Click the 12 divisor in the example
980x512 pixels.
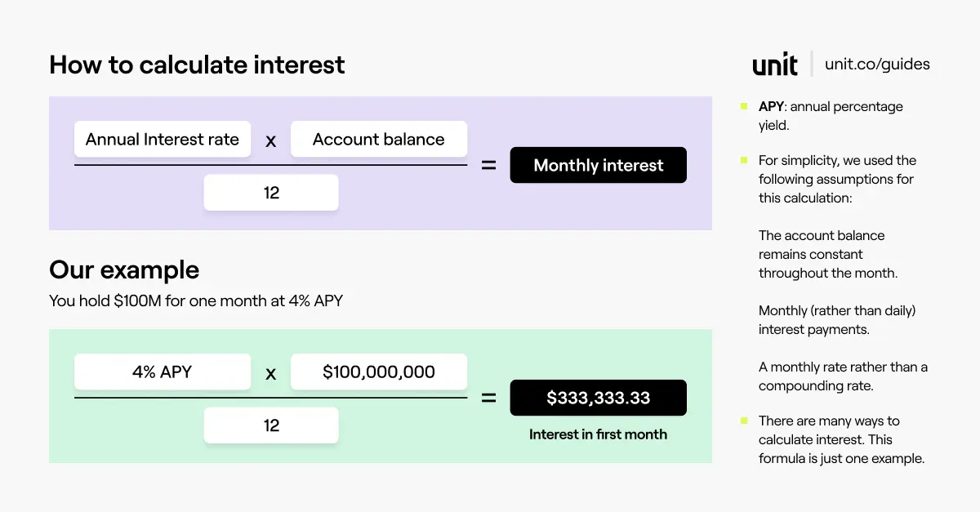tap(271, 425)
